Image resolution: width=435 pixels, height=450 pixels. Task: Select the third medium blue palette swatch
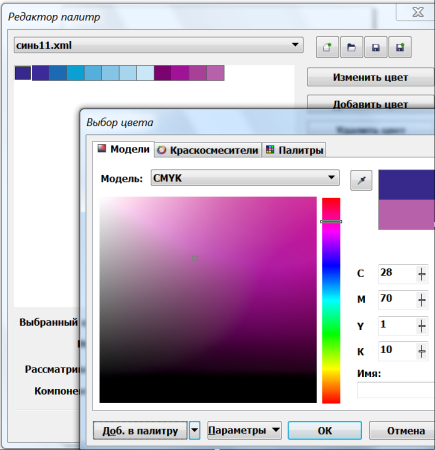point(58,73)
